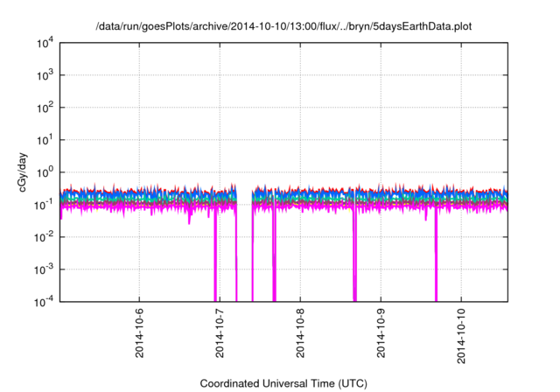Viewport: 560px width, 392px height.
Task: Click the plot title file path
Action: click(283, 26)
